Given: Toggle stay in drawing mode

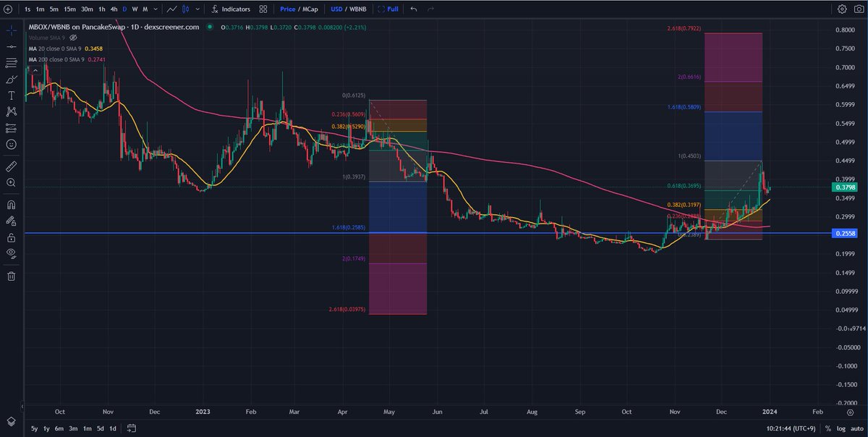Looking at the screenshot, I should (11, 221).
